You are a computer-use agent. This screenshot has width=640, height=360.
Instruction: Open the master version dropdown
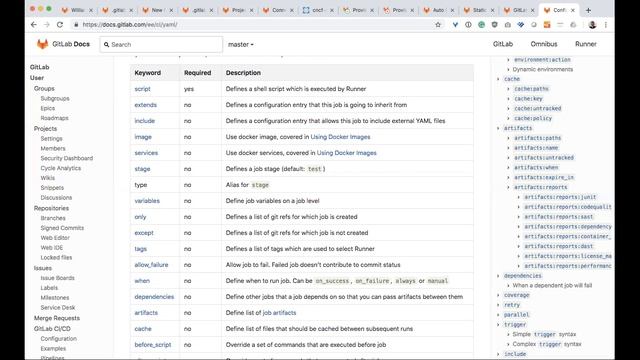[240, 44]
